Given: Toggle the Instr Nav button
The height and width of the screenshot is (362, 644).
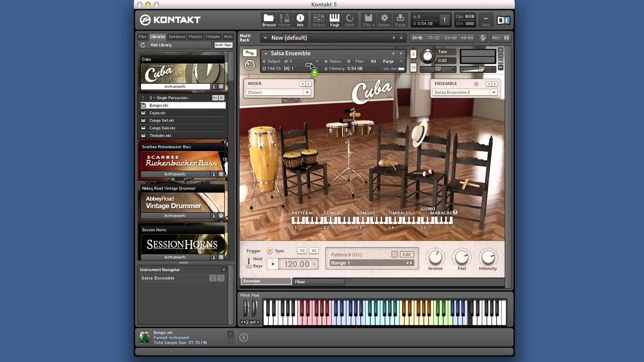Looking at the screenshot, I should coord(223,45).
